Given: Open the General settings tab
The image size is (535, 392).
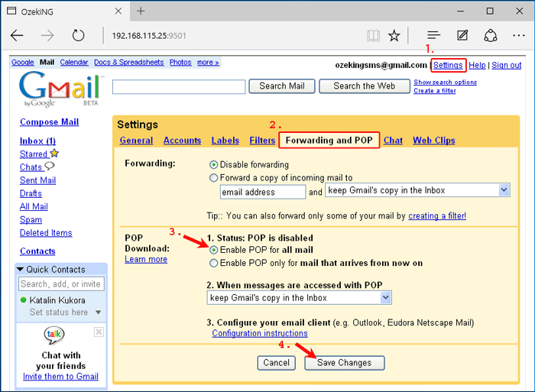Looking at the screenshot, I should 136,141.
